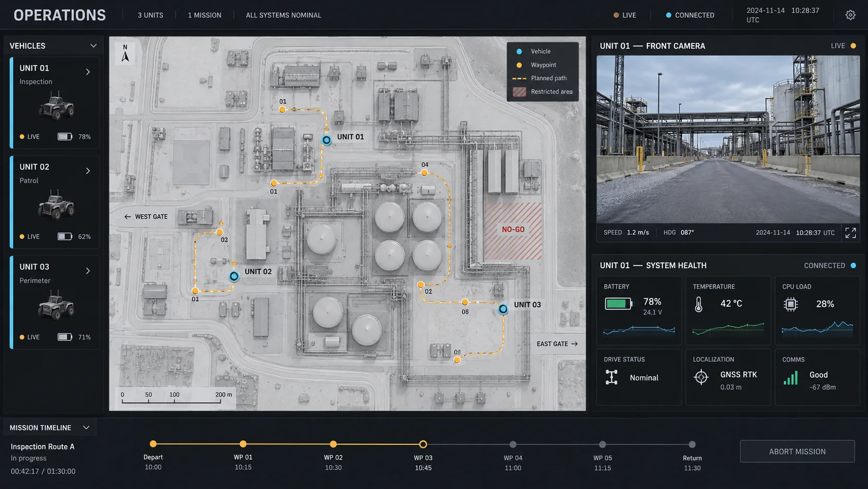Click the north compass icon on map
The image size is (868, 489).
click(125, 54)
